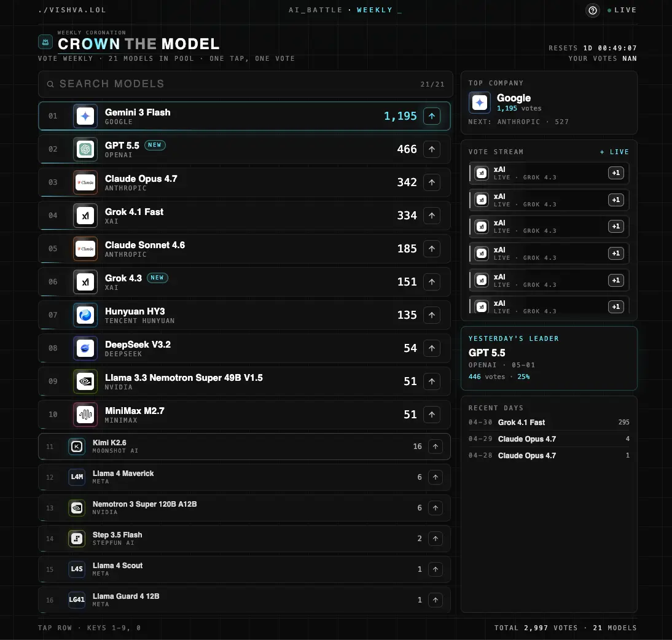Upvote Llama Guard 4 12B

tap(435, 600)
